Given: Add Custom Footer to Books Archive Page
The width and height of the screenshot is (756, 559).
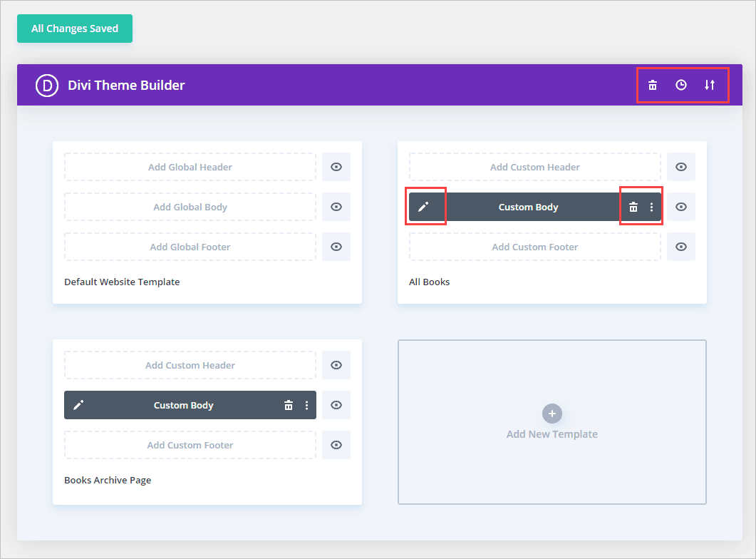Looking at the screenshot, I should click(x=190, y=445).
